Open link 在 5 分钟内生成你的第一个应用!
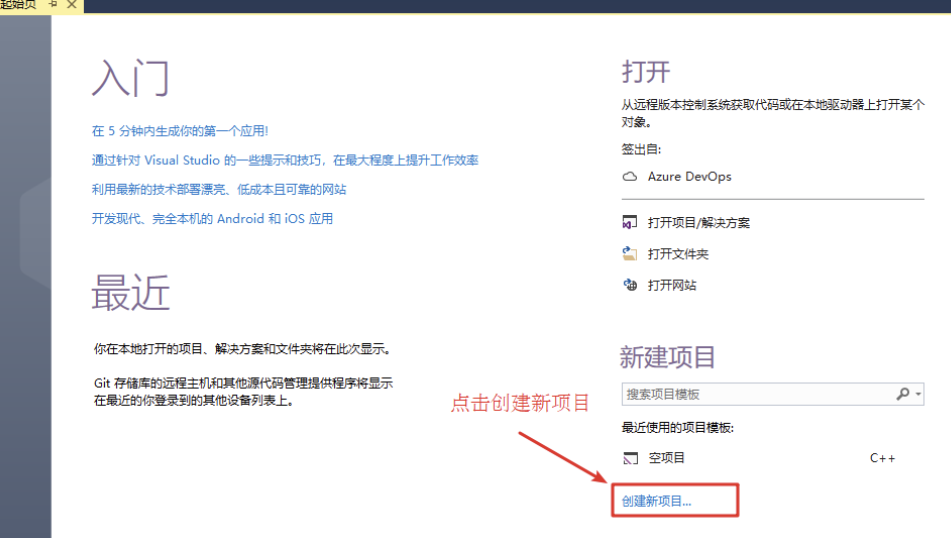 pos(180,131)
